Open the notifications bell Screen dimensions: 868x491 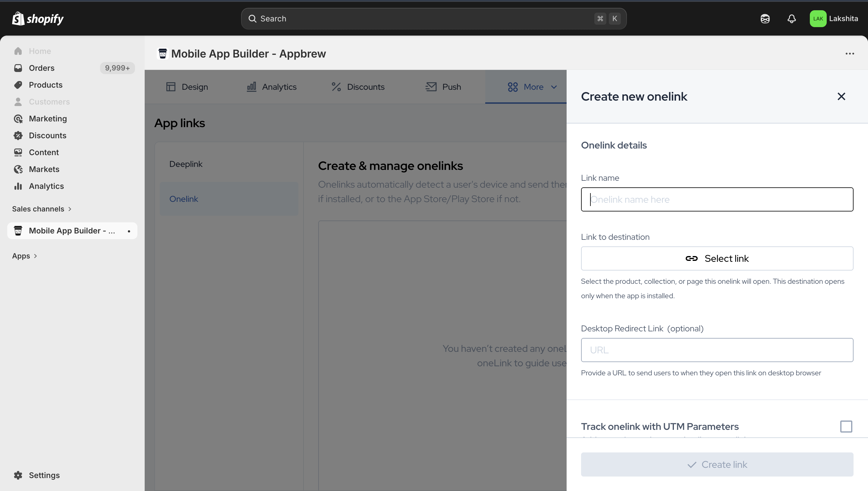(791, 19)
